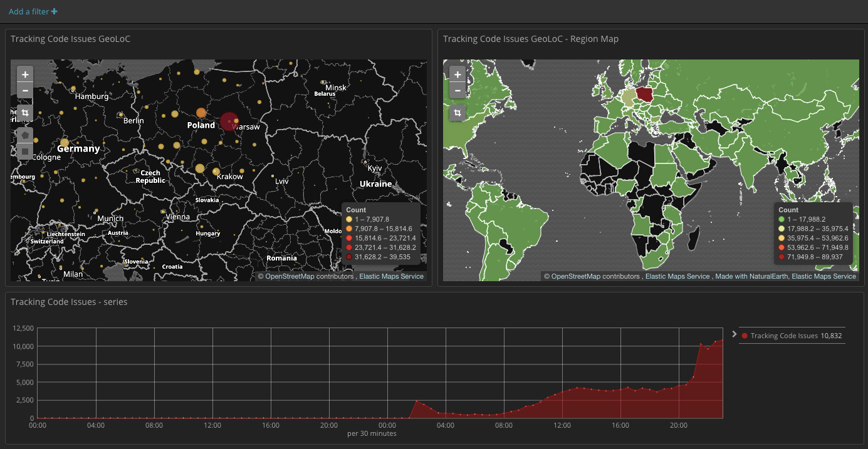Select the draw polygon tool on the GeoLoC map
868x449 pixels.
pos(25,135)
